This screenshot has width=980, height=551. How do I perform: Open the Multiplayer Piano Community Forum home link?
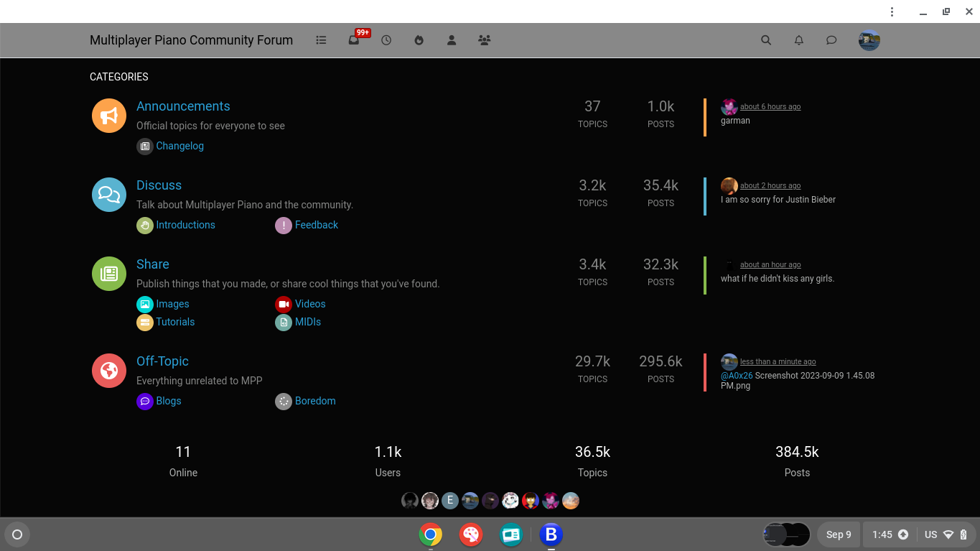[x=191, y=40]
